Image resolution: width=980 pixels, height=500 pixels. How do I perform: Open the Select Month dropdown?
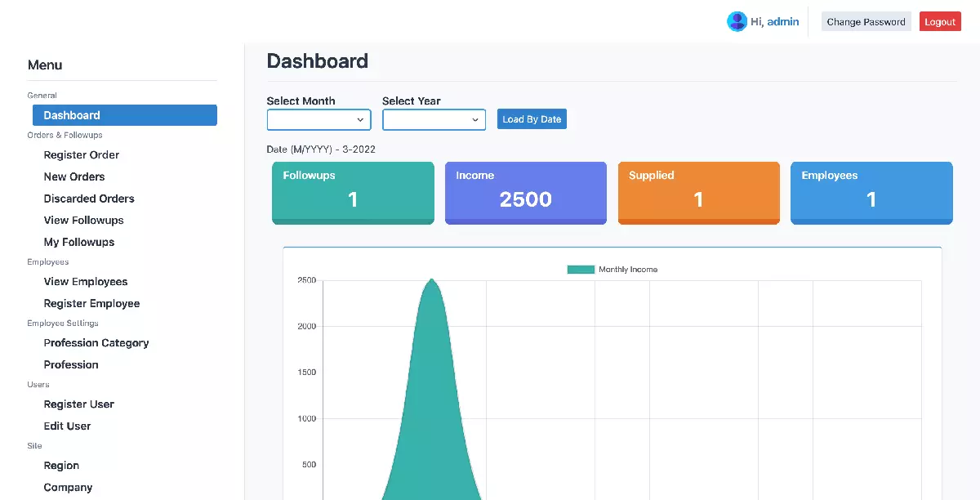[318, 119]
